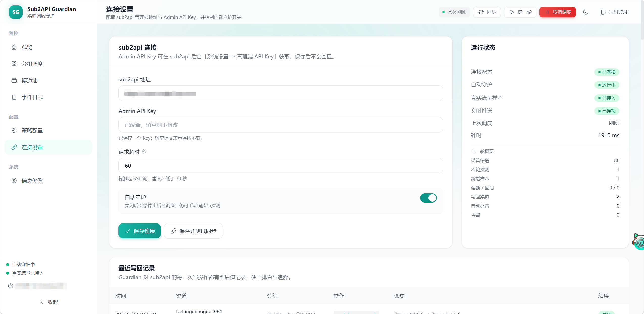Click the 保存连接 button
This screenshot has width=644, height=314.
[x=140, y=231]
